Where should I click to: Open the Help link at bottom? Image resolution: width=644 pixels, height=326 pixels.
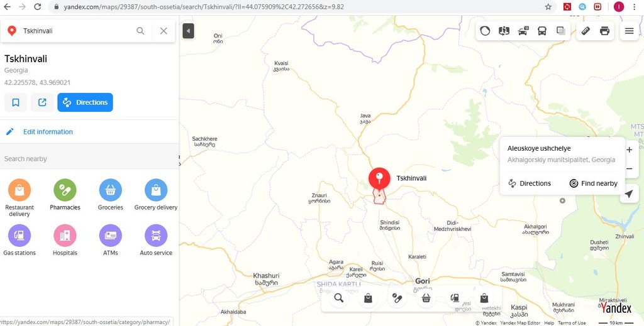click(549, 323)
